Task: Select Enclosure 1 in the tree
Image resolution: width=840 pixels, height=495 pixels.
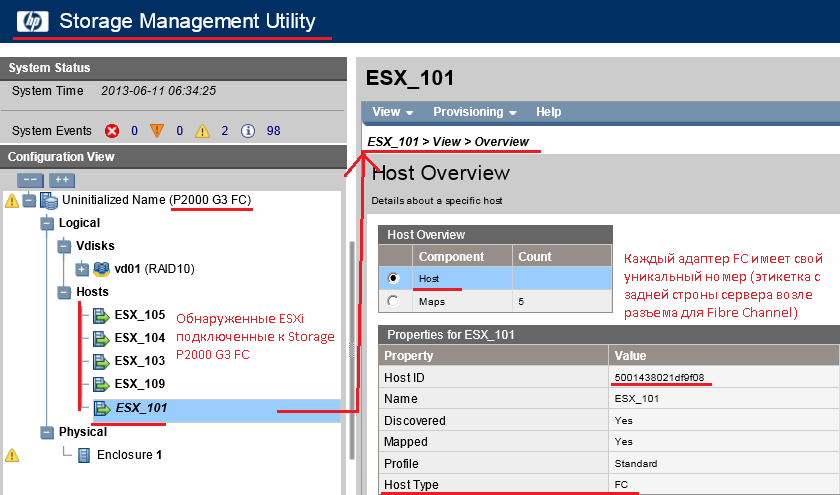Action: pyautogui.click(x=129, y=455)
